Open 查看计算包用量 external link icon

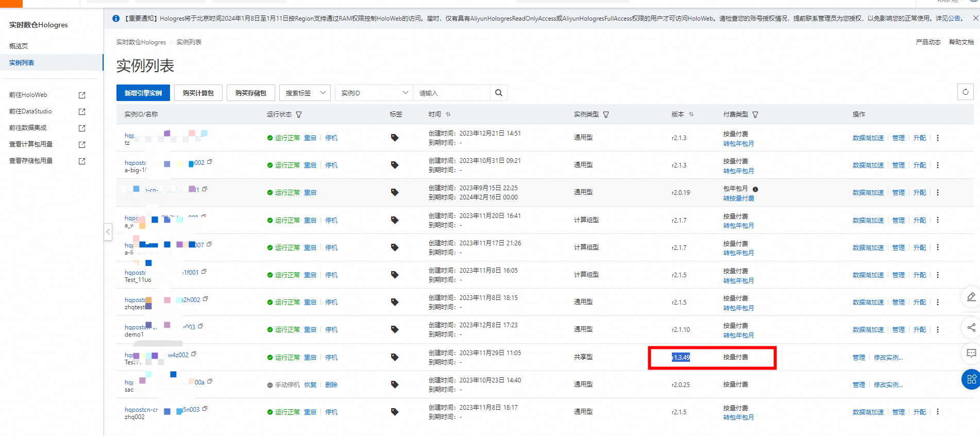point(82,145)
